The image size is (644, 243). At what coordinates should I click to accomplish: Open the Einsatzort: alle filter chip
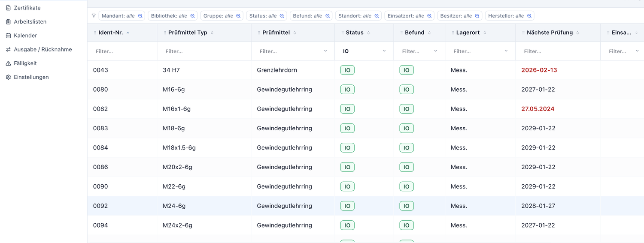410,16
